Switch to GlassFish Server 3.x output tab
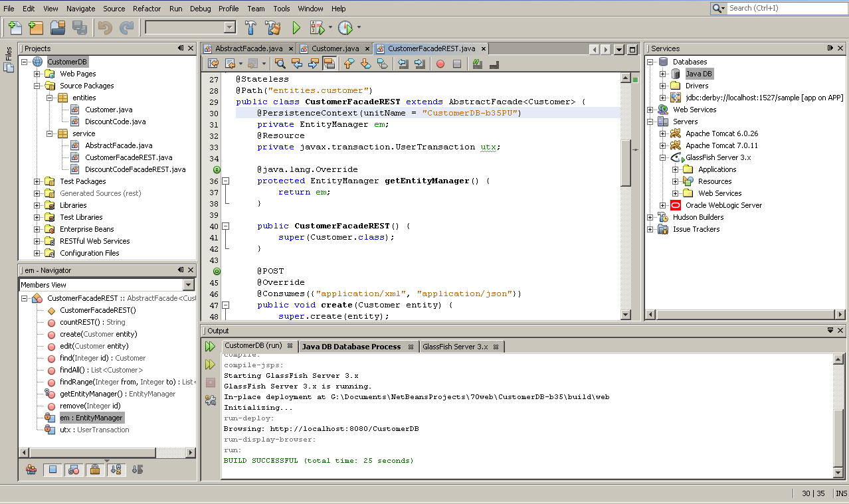The width and height of the screenshot is (849, 504). pos(455,346)
